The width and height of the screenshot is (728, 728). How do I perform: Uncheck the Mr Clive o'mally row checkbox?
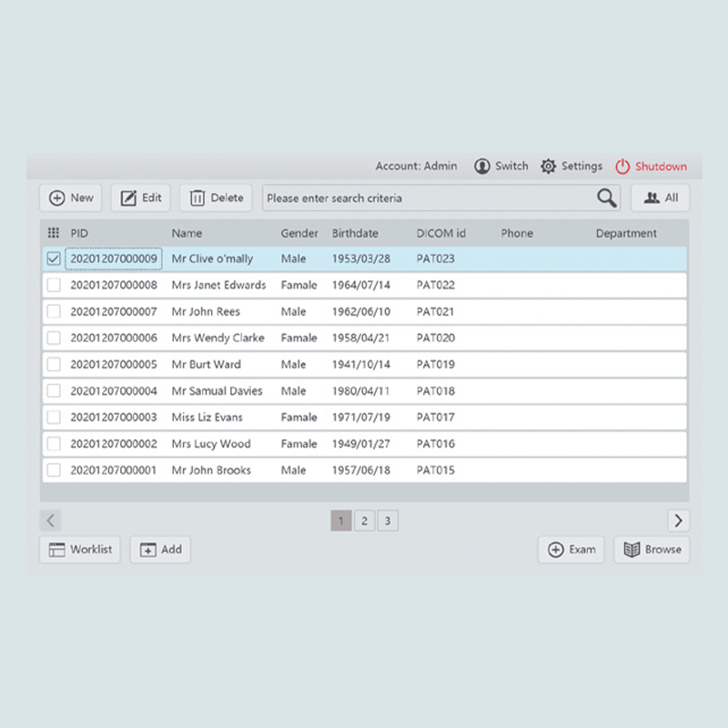point(54,258)
